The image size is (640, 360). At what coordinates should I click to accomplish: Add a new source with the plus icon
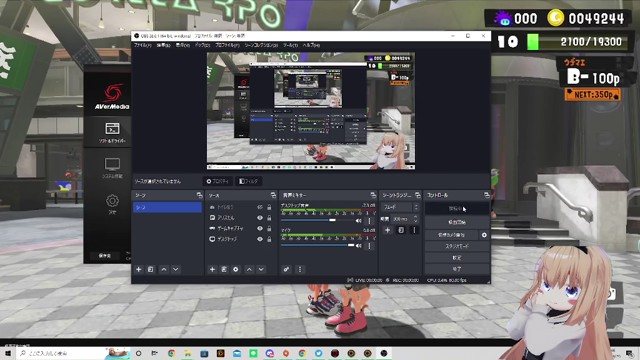212,269
